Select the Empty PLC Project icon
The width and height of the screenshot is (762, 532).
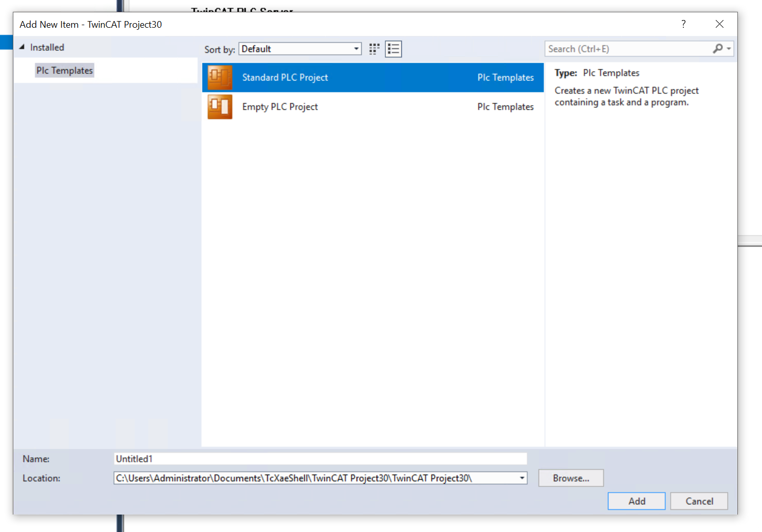(x=220, y=107)
